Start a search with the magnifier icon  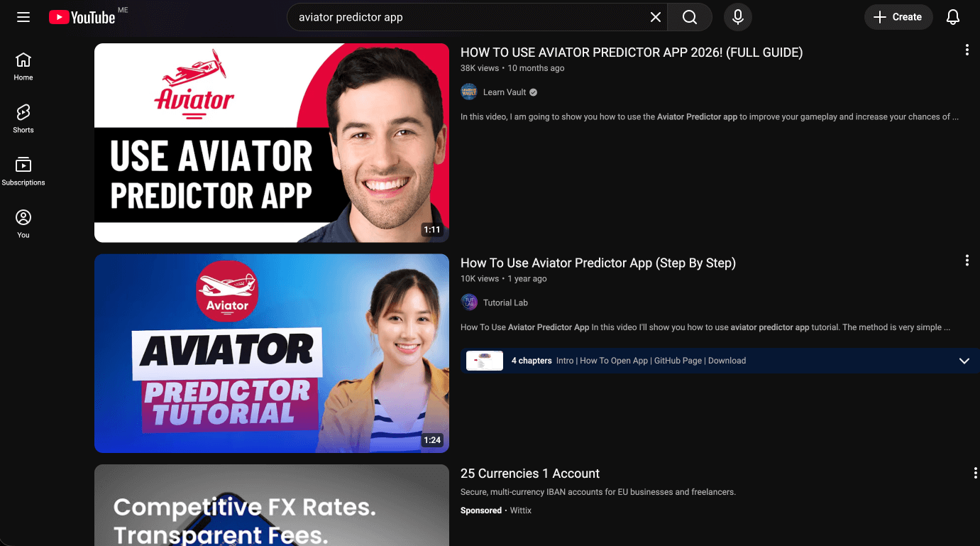pyautogui.click(x=688, y=16)
